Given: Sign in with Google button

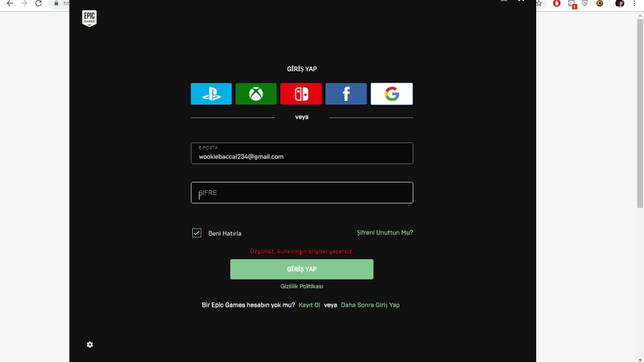Looking at the screenshot, I should (392, 94).
